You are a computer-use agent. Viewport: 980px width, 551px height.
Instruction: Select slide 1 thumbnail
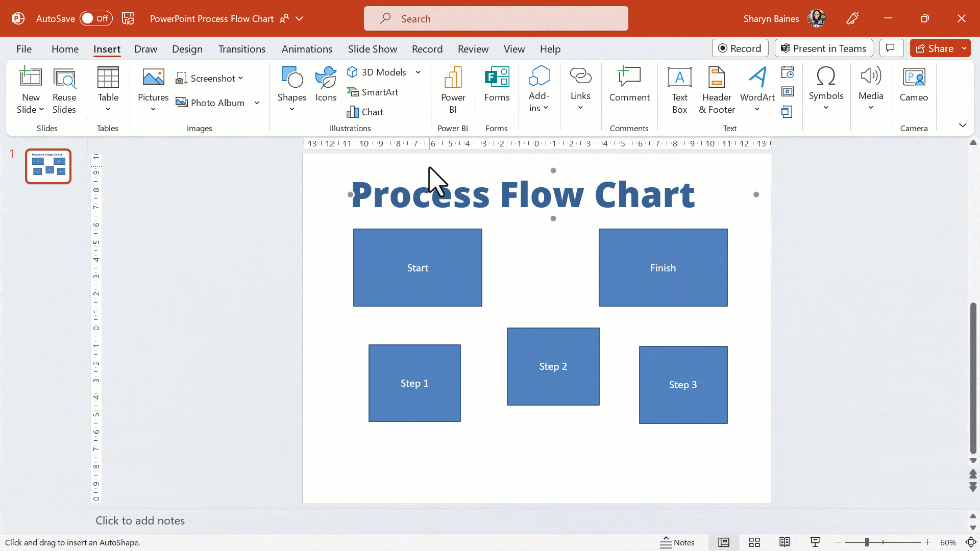point(48,166)
